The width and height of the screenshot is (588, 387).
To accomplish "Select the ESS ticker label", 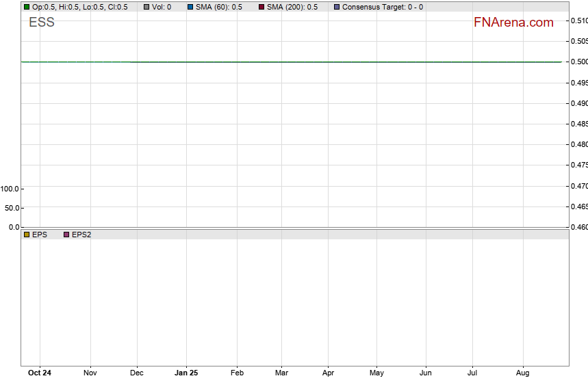I will pyautogui.click(x=42, y=23).
